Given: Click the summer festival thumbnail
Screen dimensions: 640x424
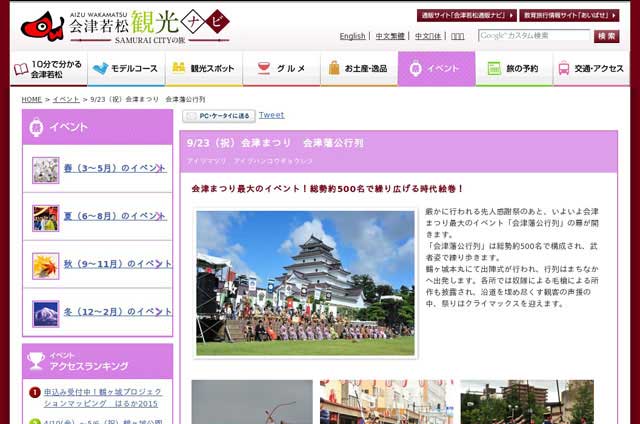Looking at the screenshot, I should click(46, 218).
